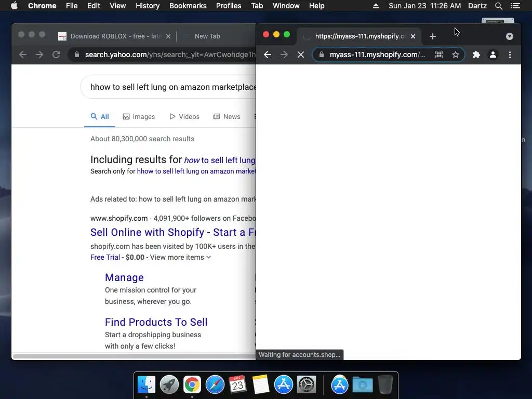Open App Store beside the Notes icon
The height and width of the screenshot is (399, 532).
pyautogui.click(x=283, y=385)
